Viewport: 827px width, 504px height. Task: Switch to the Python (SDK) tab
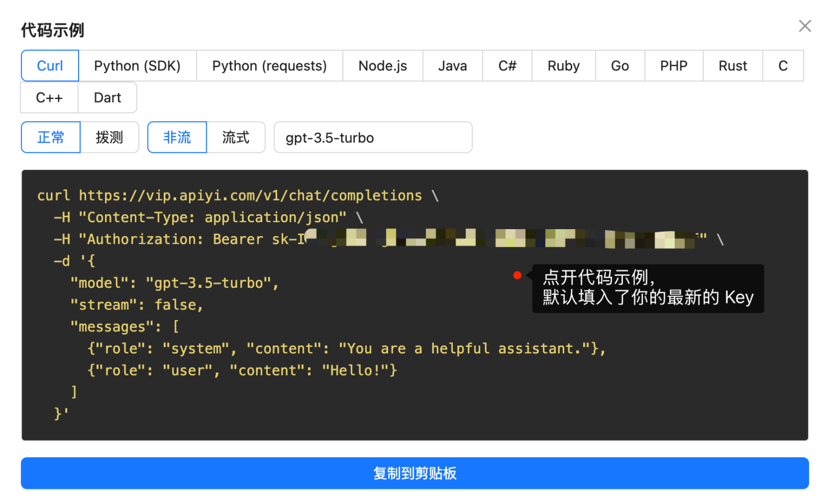click(x=138, y=66)
